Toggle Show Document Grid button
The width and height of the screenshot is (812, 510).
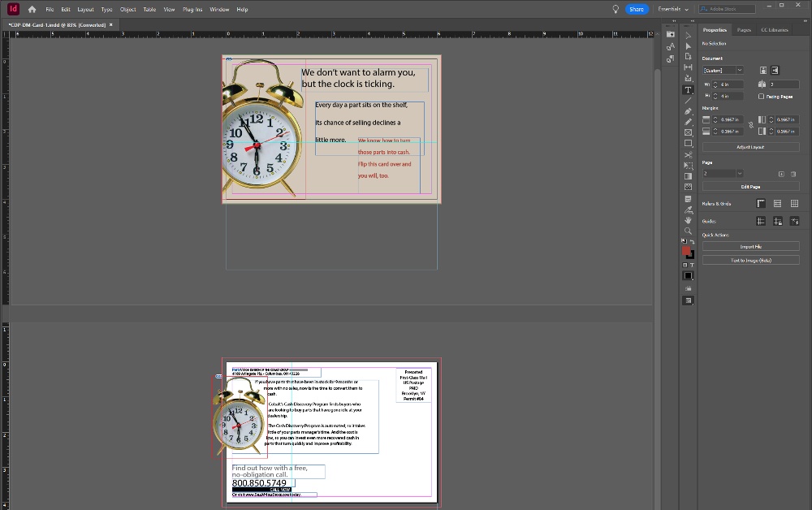(x=794, y=204)
